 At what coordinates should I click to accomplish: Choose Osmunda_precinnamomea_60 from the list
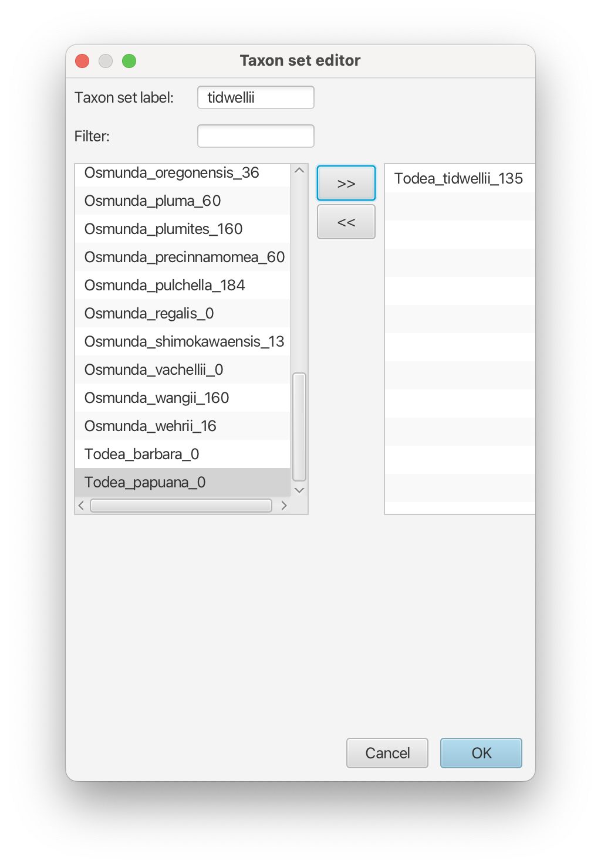pyautogui.click(x=183, y=257)
